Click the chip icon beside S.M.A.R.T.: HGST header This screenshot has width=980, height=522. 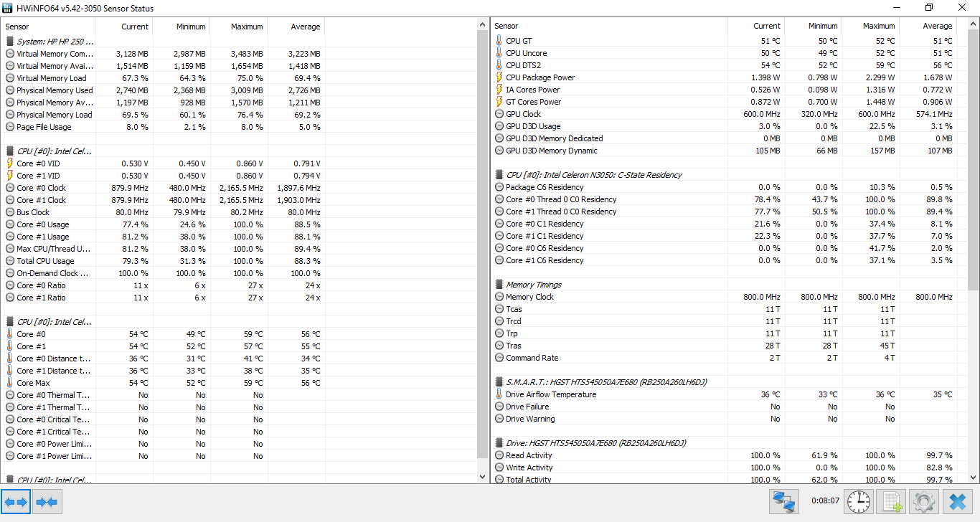click(x=499, y=382)
